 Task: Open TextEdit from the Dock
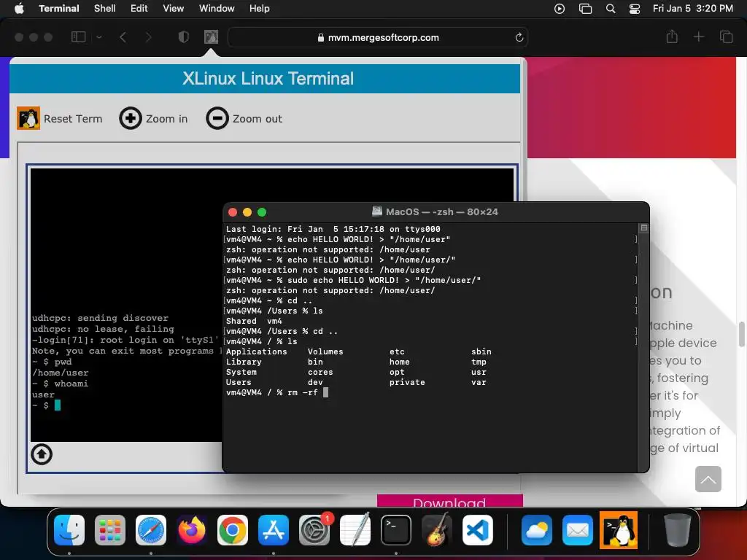355,530
